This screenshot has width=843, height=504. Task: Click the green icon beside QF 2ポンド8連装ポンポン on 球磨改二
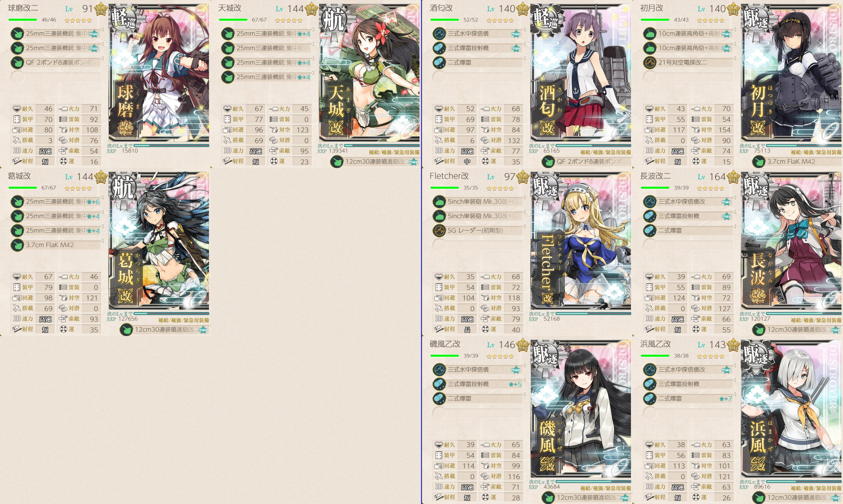click(17, 63)
